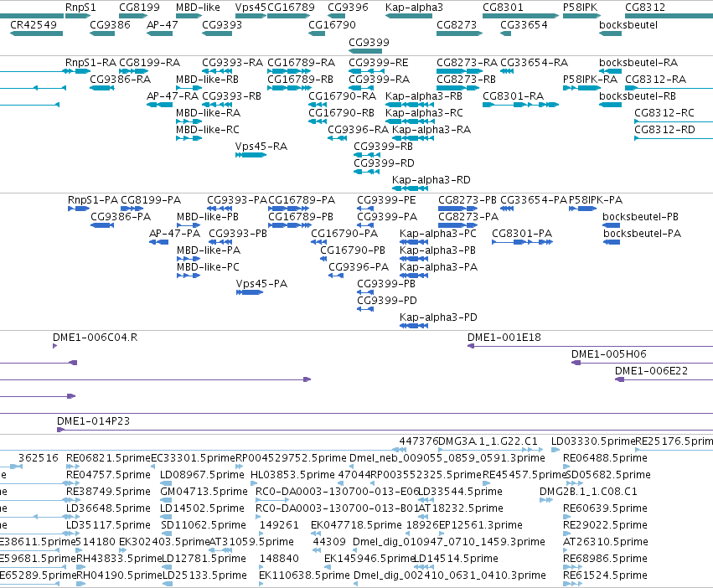Click the GM04713.5prime EST label
Screen dimensions: 713x588
click(204, 491)
